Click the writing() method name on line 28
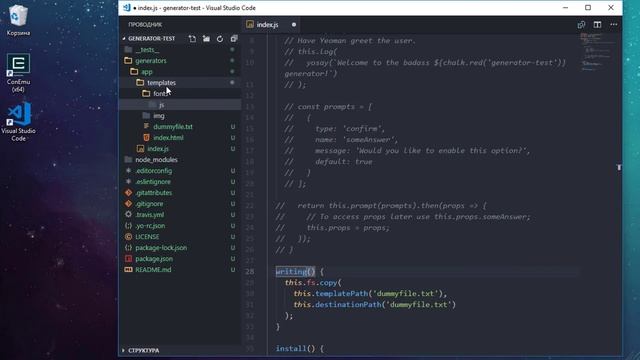This screenshot has height=360, width=640. tap(296, 271)
